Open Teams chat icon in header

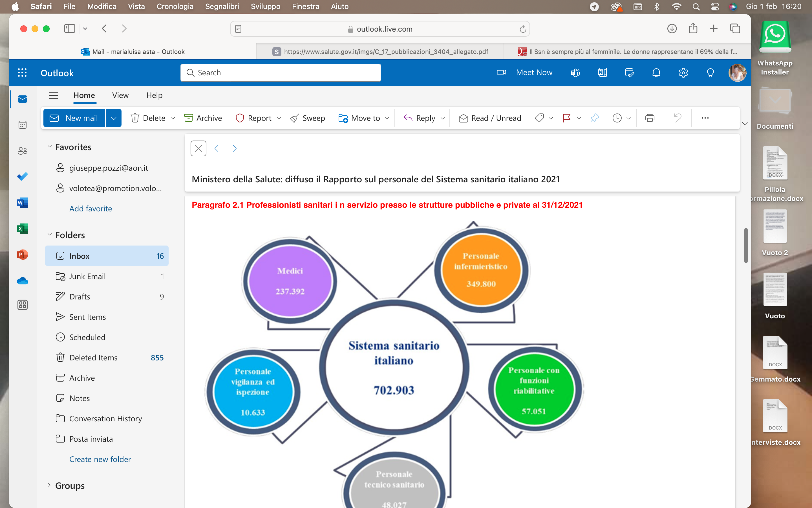(x=575, y=73)
